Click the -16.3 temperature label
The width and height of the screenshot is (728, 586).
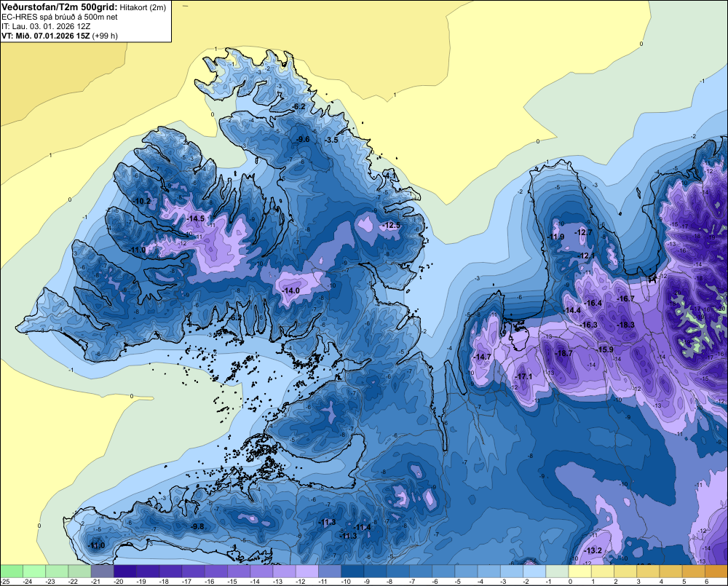coord(589,325)
